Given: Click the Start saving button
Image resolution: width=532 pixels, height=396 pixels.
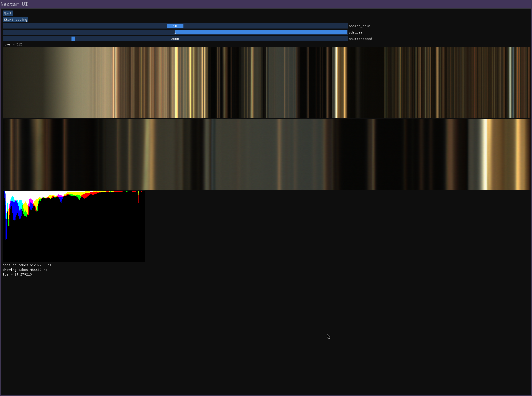Looking at the screenshot, I should 16,20.
